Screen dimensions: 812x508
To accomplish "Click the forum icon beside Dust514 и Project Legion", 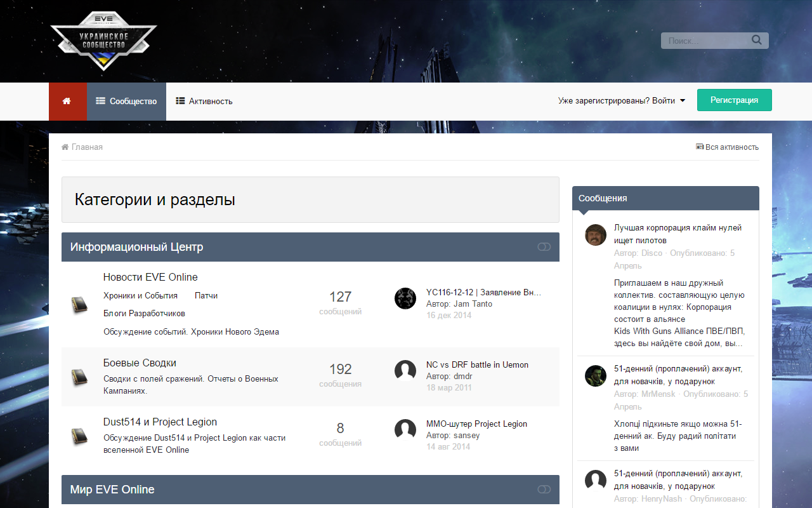I will pyautogui.click(x=79, y=436).
